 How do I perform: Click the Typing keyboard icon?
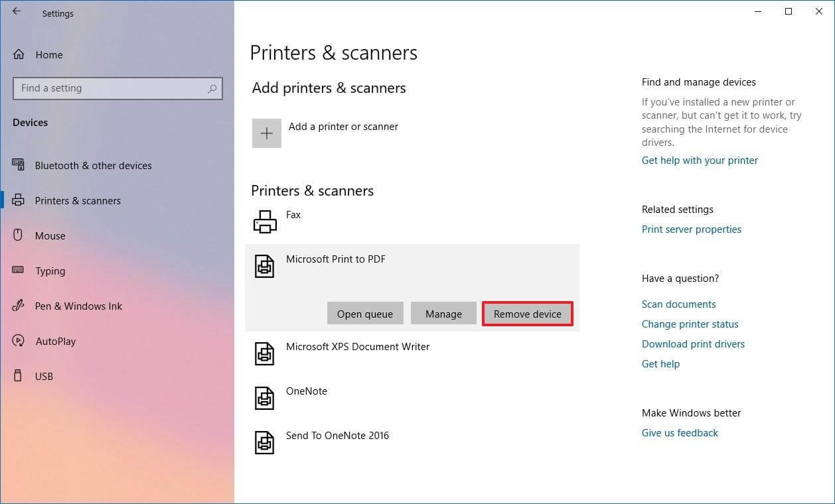tap(17, 271)
